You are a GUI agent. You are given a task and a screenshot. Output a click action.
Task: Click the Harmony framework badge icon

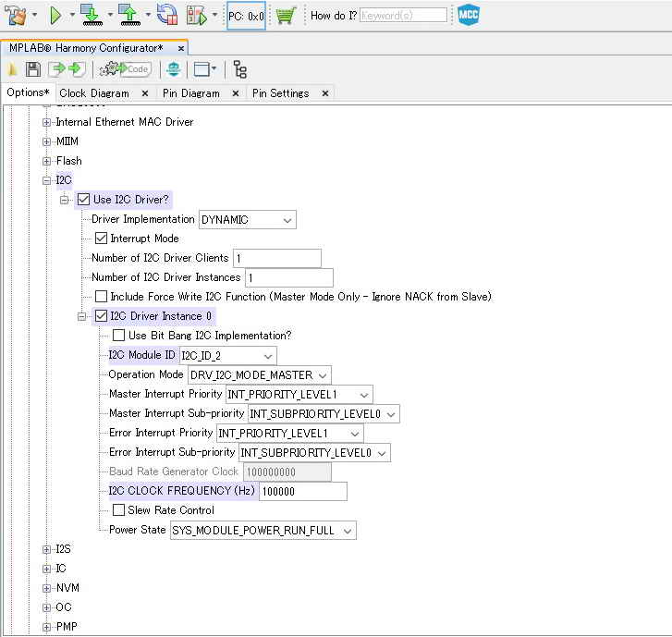click(174, 69)
